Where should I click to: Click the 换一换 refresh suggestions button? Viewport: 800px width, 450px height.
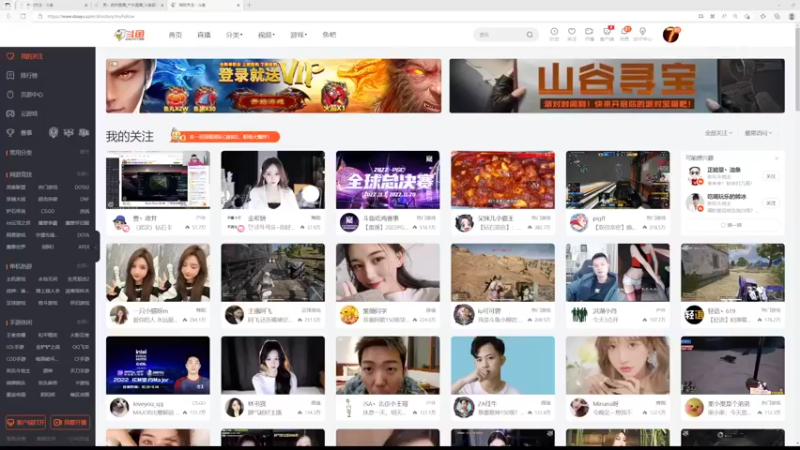coord(732,225)
